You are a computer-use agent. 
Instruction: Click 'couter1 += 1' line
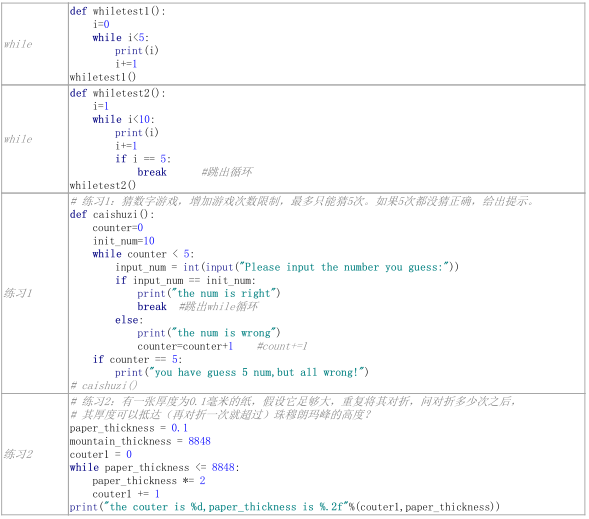point(126,494)
